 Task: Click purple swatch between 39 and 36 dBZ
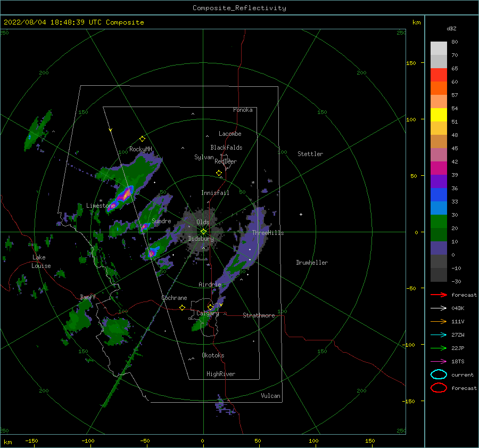pos(439,182)
